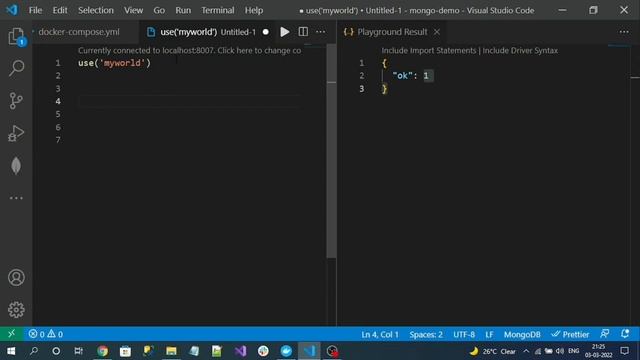Change language mode MongoDB
This screenshot has width=640, height=360.
click(x=522, y=334)
